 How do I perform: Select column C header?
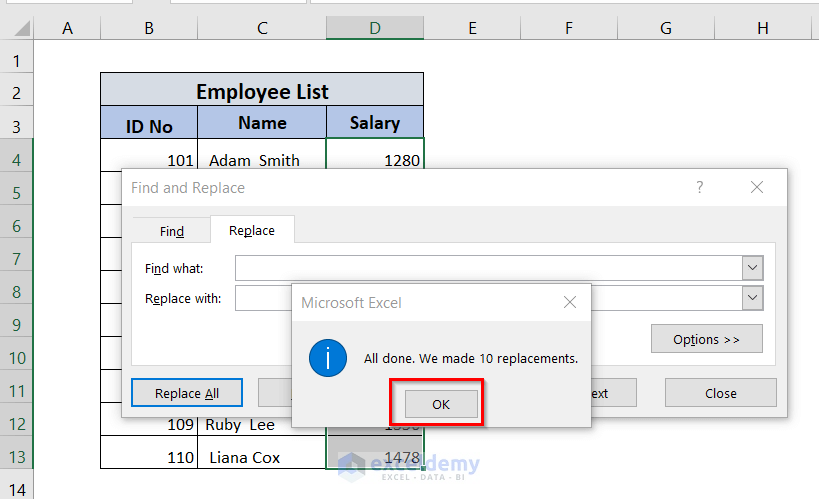coord(262,28)
